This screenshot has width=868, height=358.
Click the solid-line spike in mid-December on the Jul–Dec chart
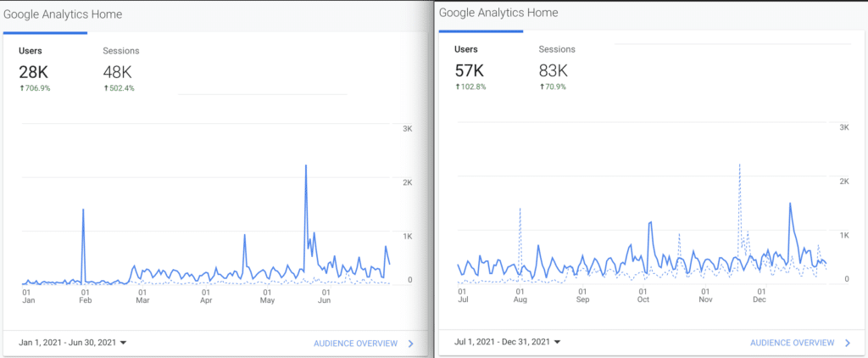pyautogui.click(x=790, y=204)
